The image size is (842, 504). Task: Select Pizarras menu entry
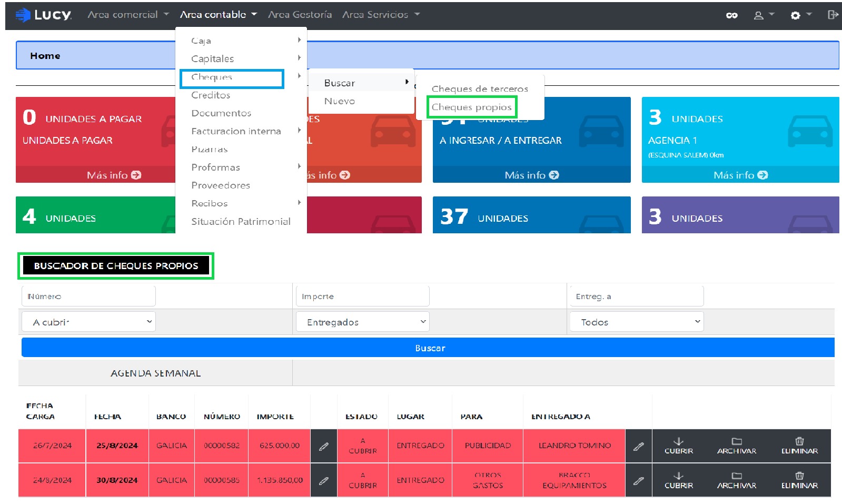click(210, 150)
